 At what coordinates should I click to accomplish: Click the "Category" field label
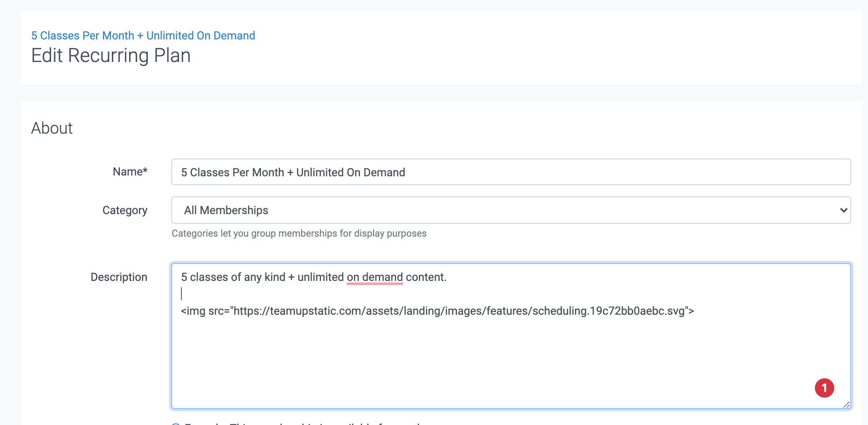125,210
